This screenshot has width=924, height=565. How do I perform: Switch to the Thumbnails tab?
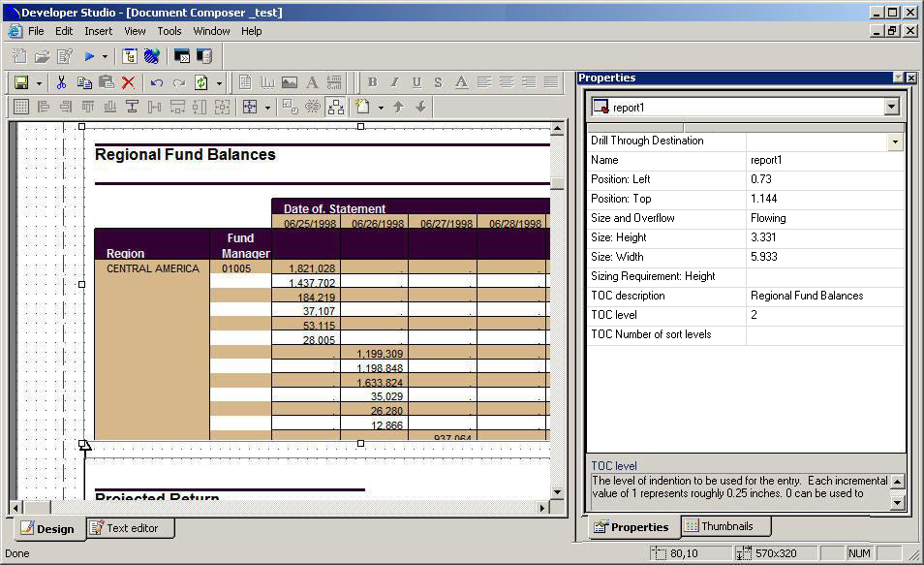[725, 526]
